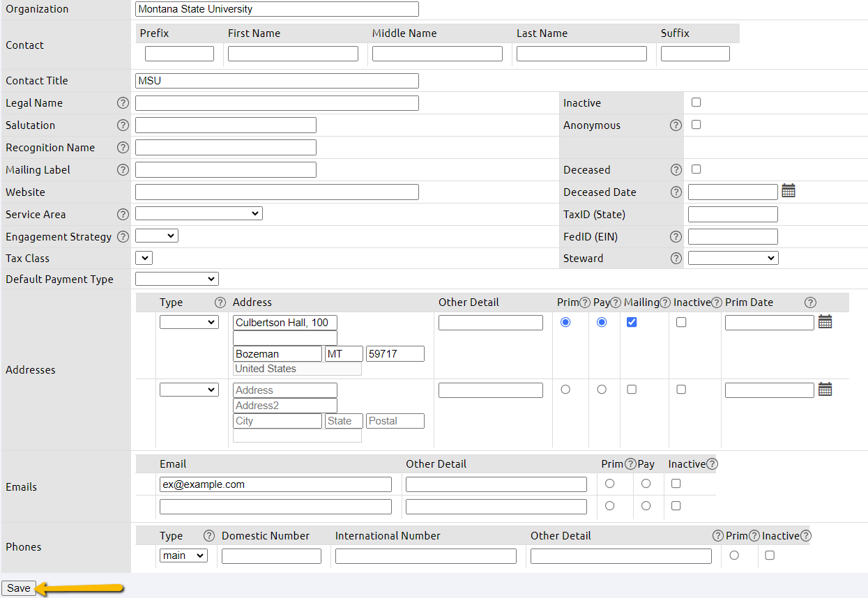
Task: Open Default Payment Type dropdown
Action: click(x=177, y=279)
